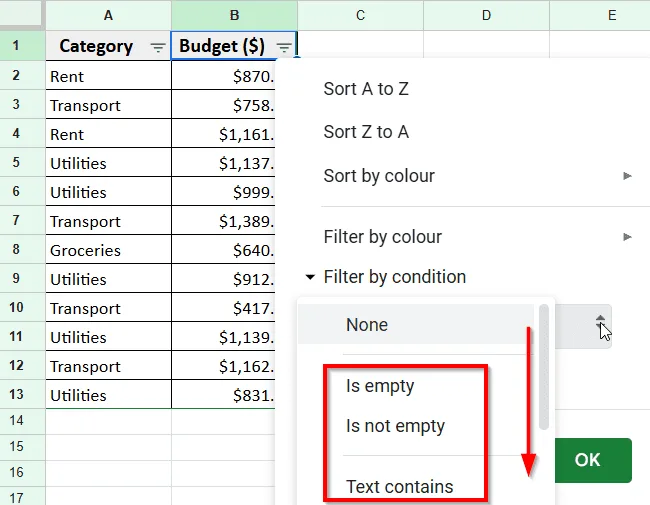Viewport: 650px width, 505px height.
Task: Click the $758 budget cell
Action: pyautogui.click(x=223, y=104)
